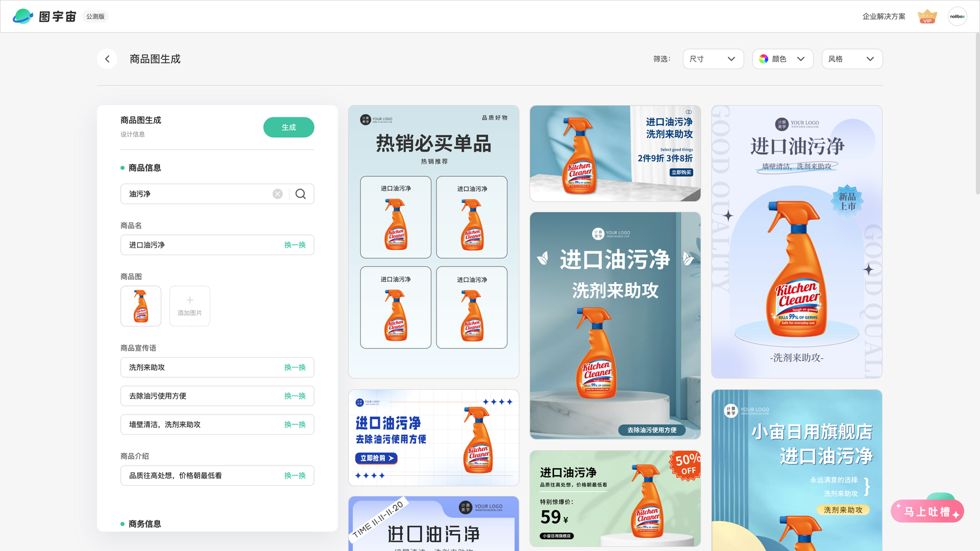
Task: Open the 50% OFF 59¥ price template
Action: [615, 498]
